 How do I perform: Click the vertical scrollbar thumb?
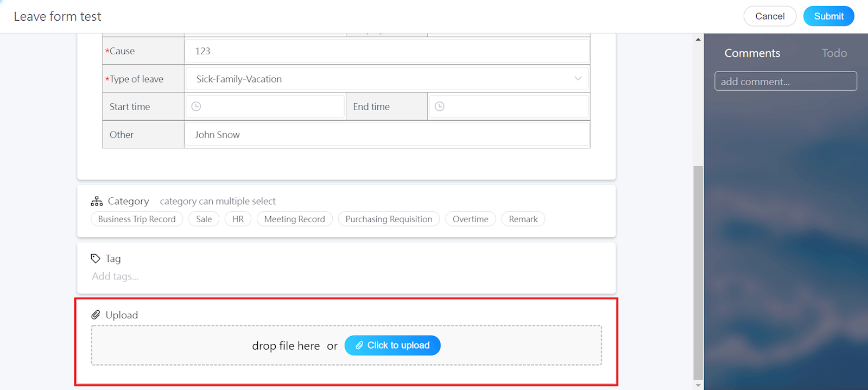pos(698,272)
